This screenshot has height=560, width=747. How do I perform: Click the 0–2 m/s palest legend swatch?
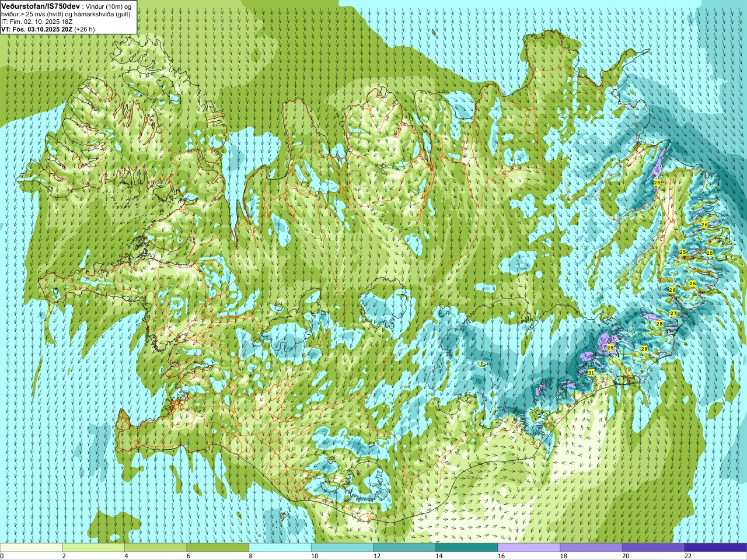31,548
